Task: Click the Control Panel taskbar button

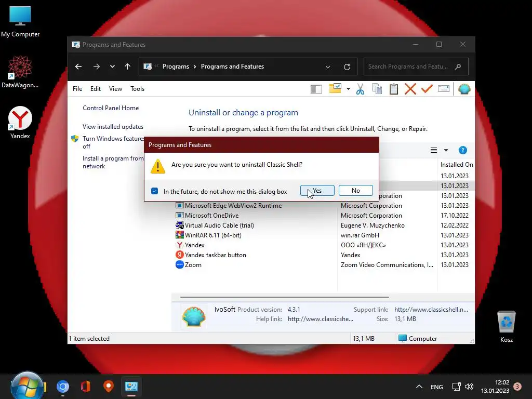Action: click(x=131, y=387)
